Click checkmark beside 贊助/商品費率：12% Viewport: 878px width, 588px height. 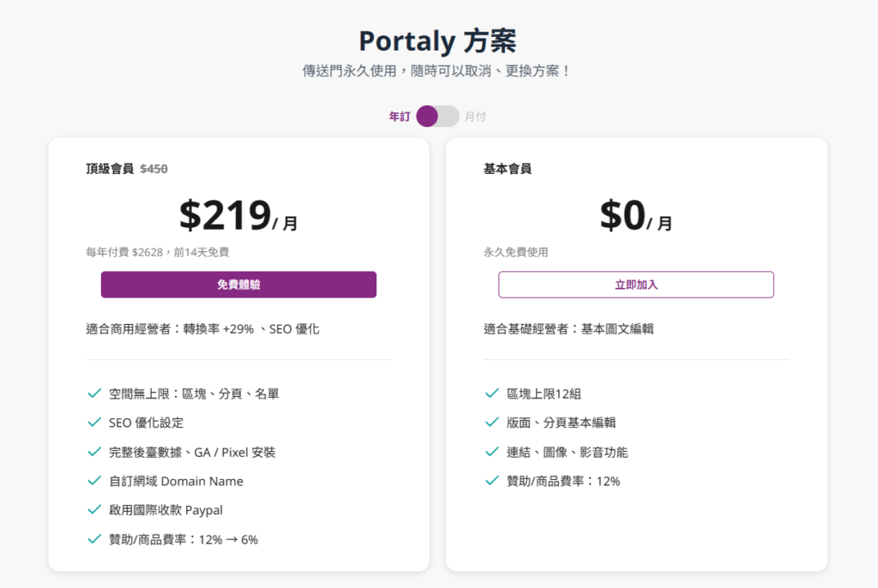point(491,481)
